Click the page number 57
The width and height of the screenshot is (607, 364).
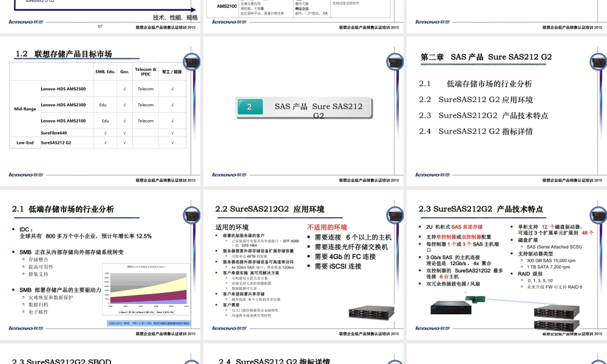pos(100,27)
